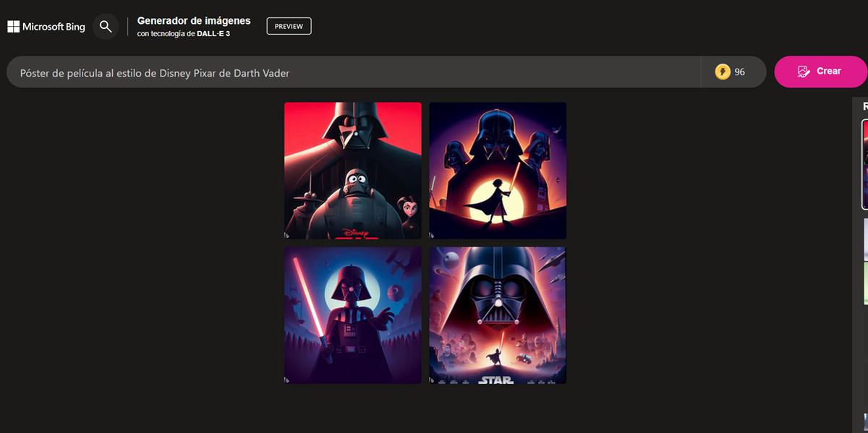
Task: Open the red-background Darth Vader Disney poster
Action: tap(352, 170)
